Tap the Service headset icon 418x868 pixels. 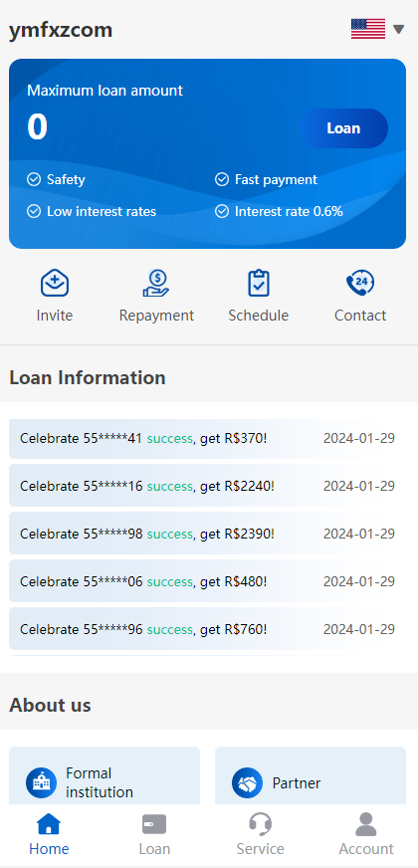pos(260,824)
